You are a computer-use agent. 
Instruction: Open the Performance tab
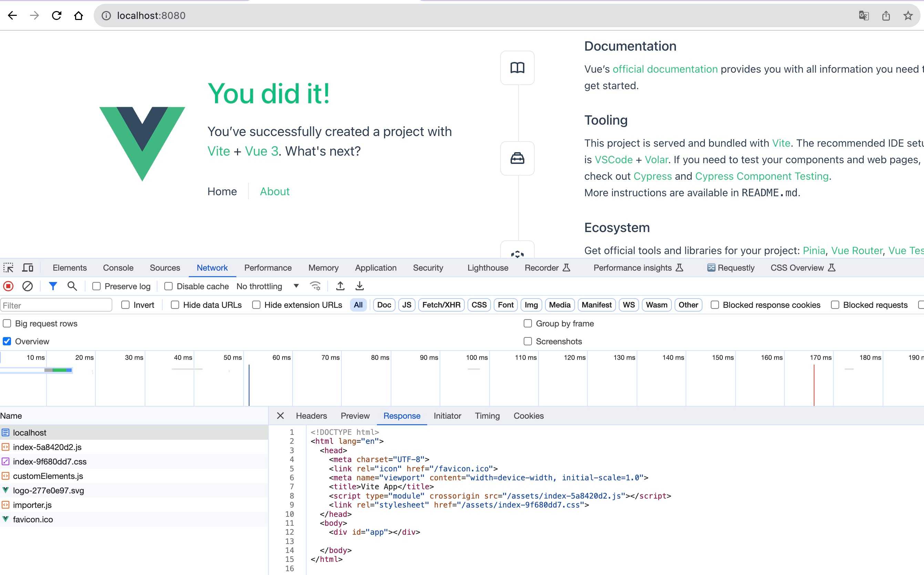pos(268,268)
